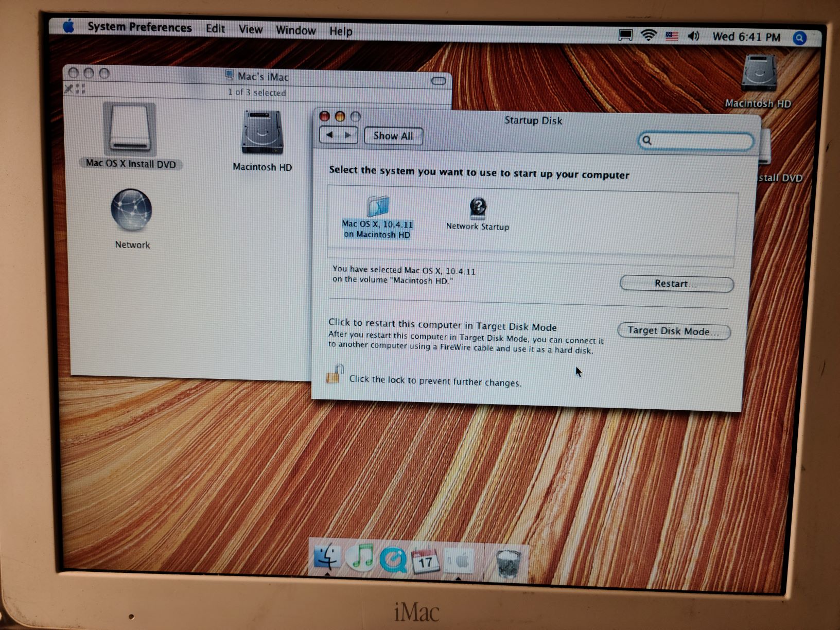Click the Restart button
The height and width of the screenshot is (630, 840).
click(676, 284)
